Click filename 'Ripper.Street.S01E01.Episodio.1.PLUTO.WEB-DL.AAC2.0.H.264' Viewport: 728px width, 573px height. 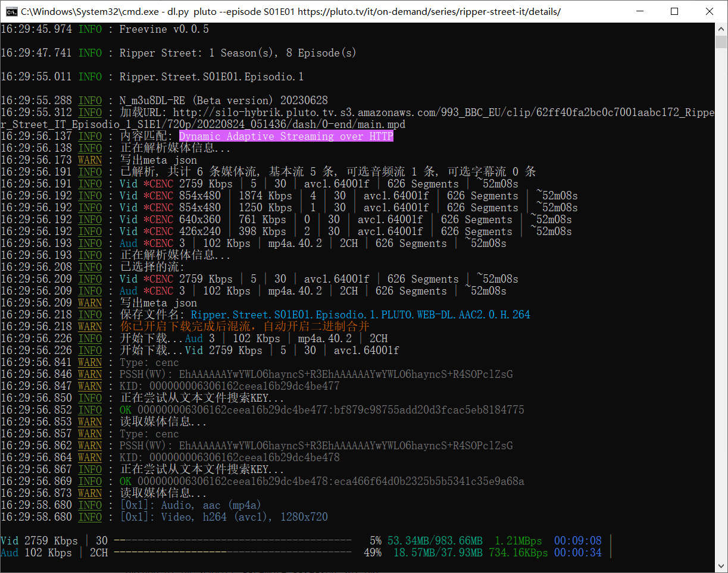click(361, 315)
